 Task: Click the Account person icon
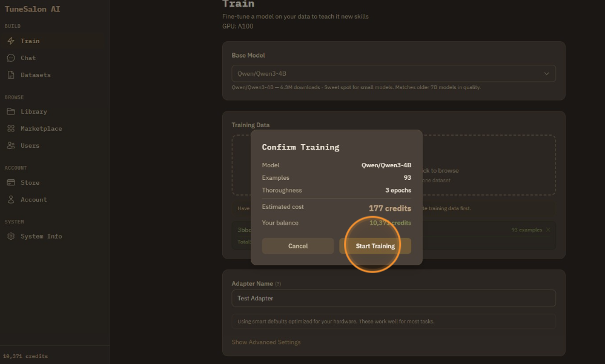click(12, 199)
